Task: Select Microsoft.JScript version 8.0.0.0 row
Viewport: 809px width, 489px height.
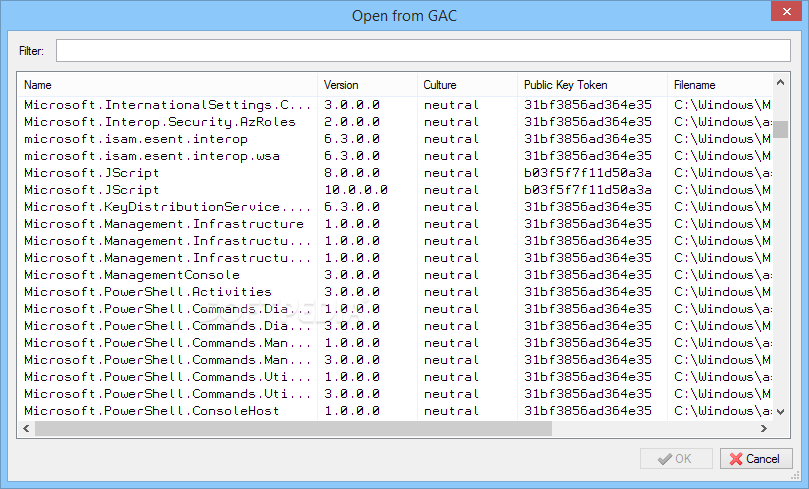Action: 396,173
